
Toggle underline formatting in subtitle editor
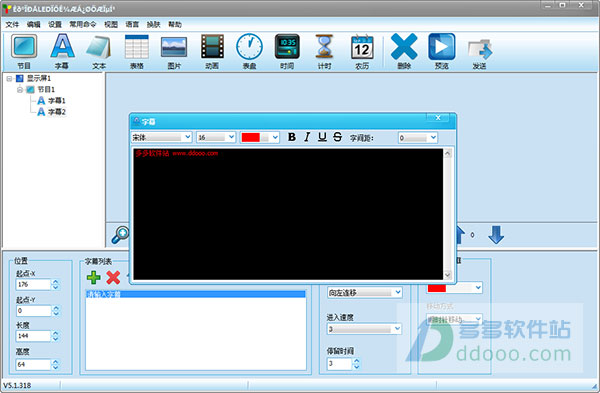[322, 137]
